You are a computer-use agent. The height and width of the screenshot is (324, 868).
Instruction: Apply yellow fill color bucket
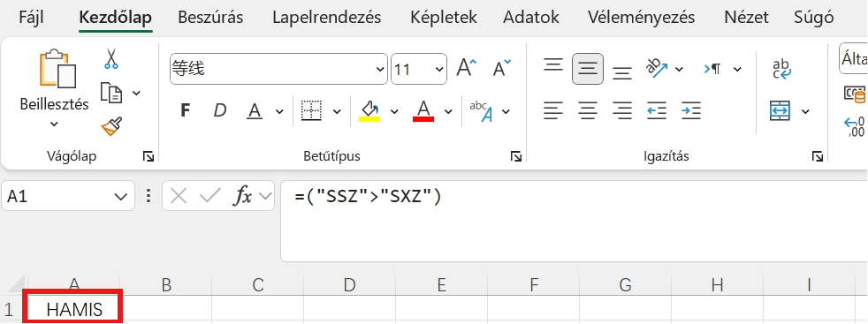point(369,111)
